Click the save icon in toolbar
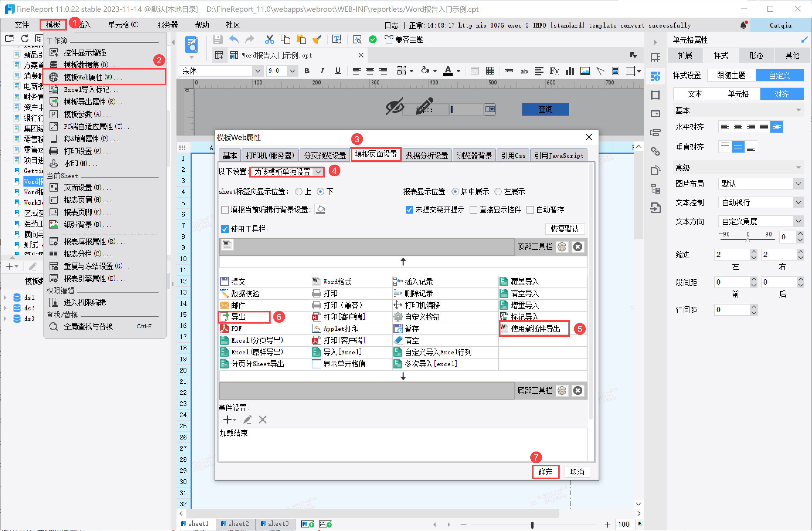This screenshot has width=812, height=531. coord(218,40)
